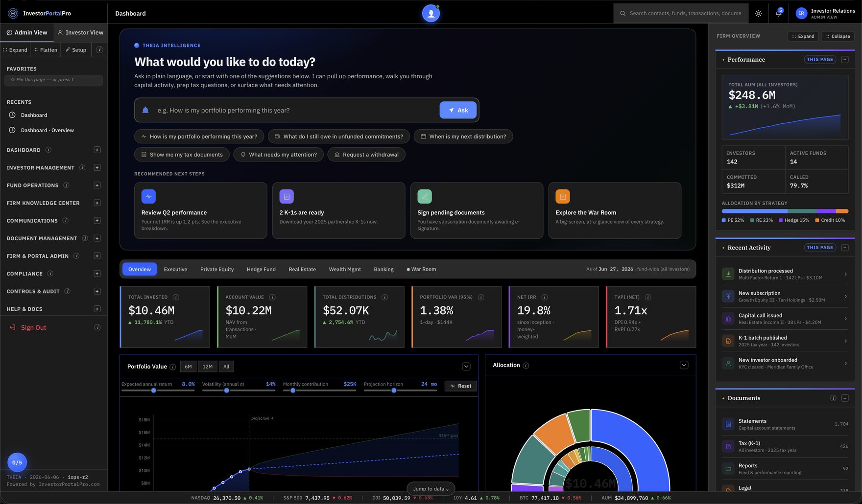Click info icon next to Total Invested
The image size is (862, 504).
pyautogui.click(x=176, y=297)
